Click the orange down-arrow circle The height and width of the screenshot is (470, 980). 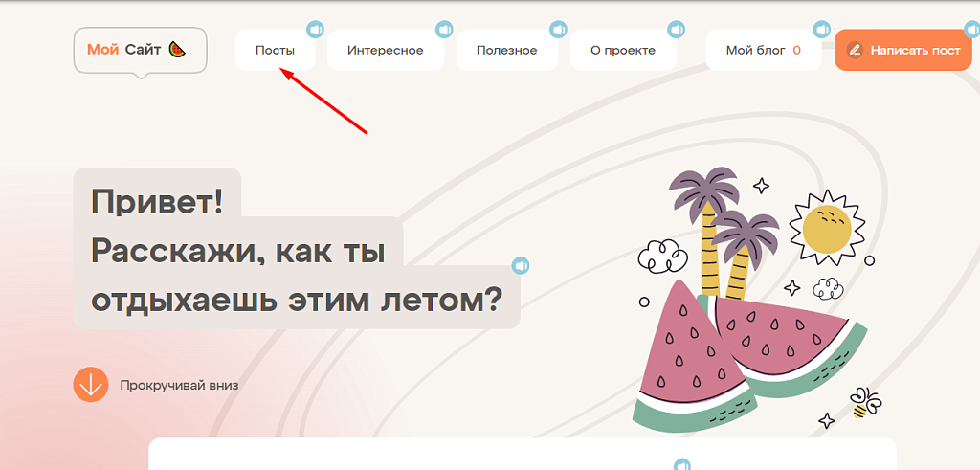point(91,385)
